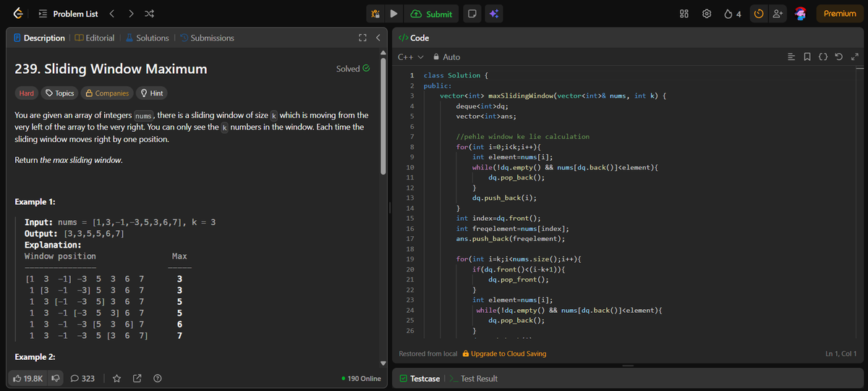Screen dimensions: 868x391
Task: Maximize the description panel
Action: (x=362, y=38)
